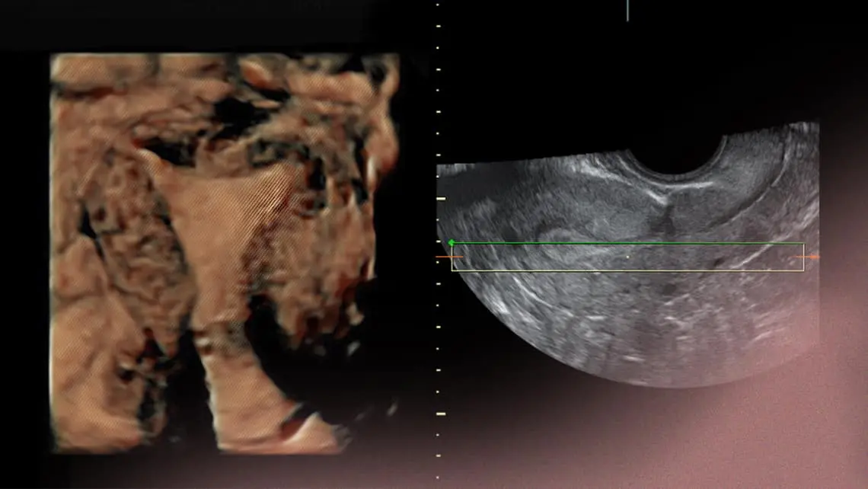Screen dimensions: 868x489
Task: Click the right edge of the ROI box
Action: (804, 257)
